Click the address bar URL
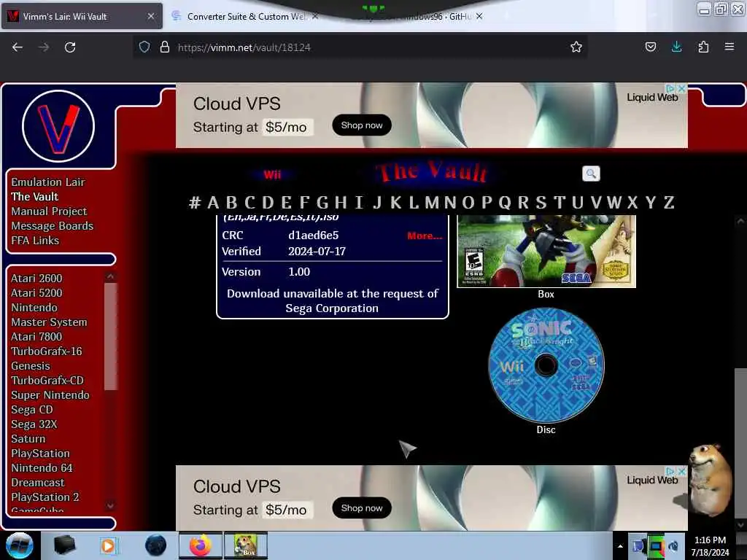This screenshot has width=747, height=560. tap(244, 47)
